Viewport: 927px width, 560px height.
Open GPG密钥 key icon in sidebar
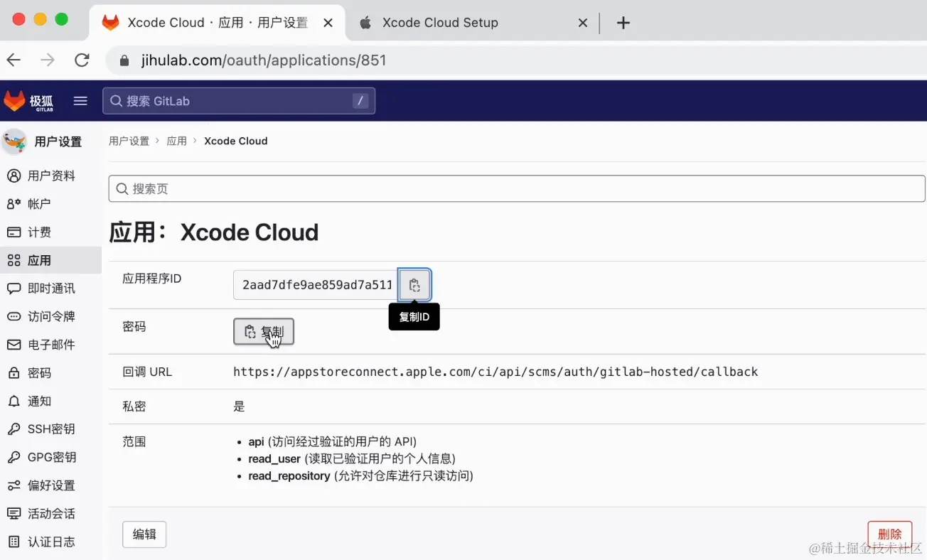coord(14,458)
